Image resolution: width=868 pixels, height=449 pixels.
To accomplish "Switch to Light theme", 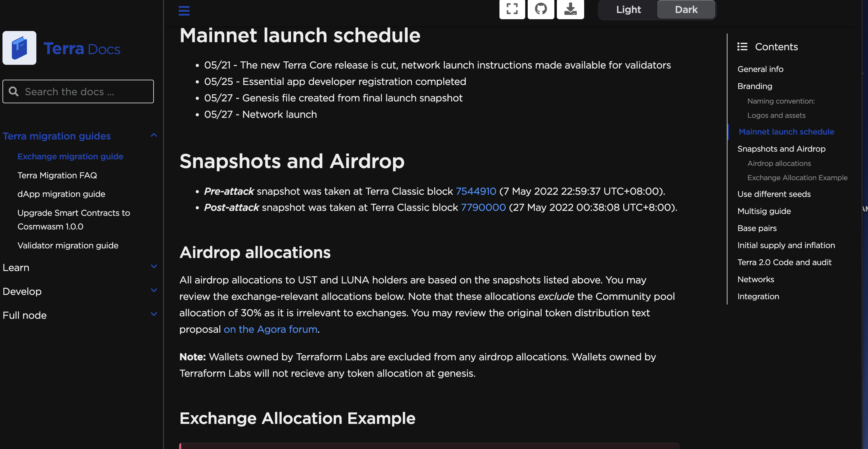I will [628, 10].
